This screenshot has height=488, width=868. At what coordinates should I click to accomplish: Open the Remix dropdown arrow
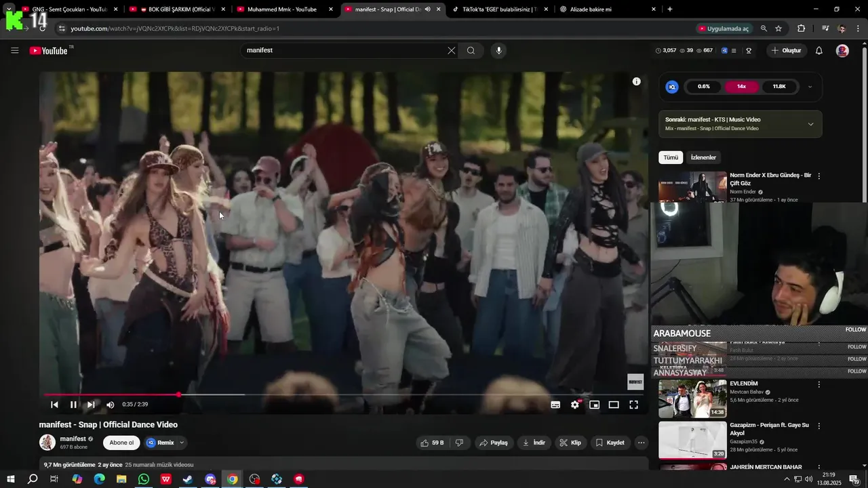182,443
